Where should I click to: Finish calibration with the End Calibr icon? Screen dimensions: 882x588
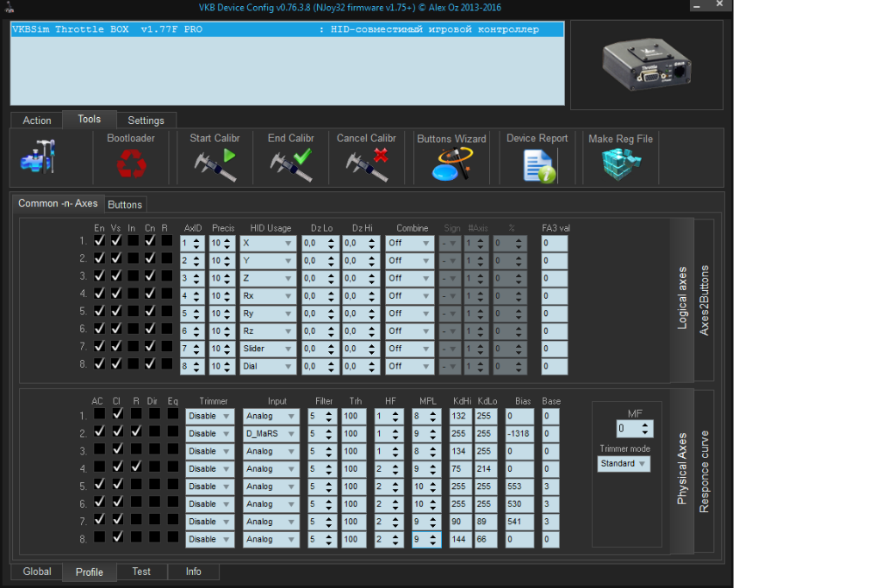point(291,164)
